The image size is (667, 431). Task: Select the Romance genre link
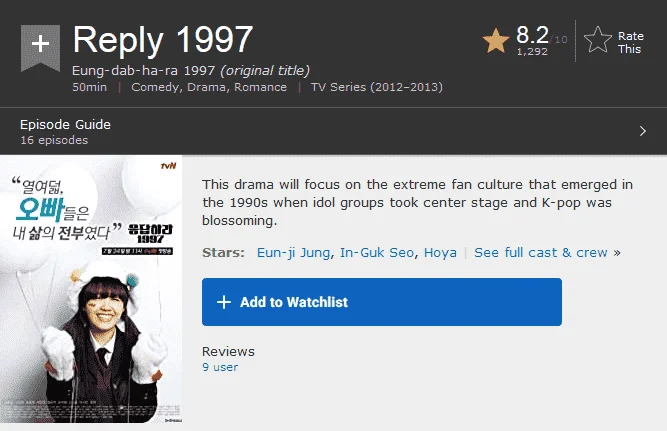(x=260, y=87)
